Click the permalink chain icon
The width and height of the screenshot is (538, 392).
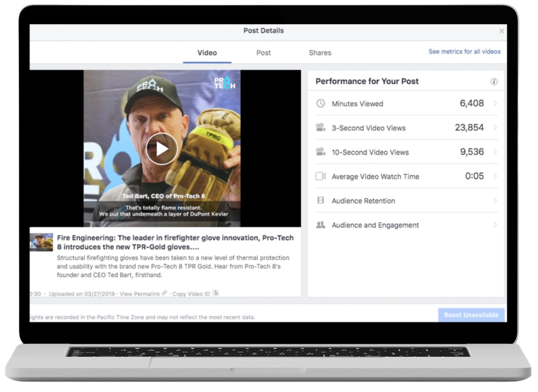(x=164, y=293)
